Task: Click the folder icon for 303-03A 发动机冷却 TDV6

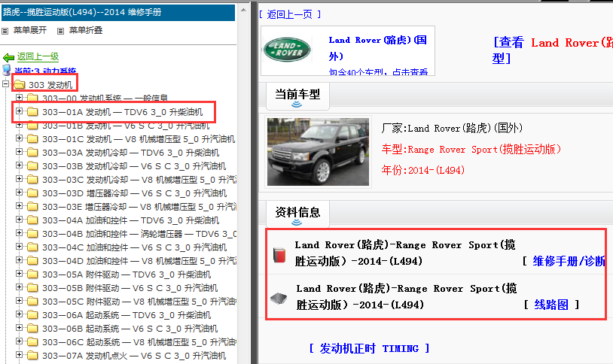Action: (32, 153)
